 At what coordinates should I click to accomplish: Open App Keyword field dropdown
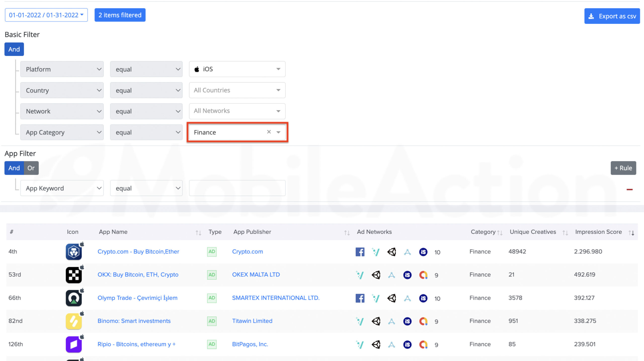62,188
